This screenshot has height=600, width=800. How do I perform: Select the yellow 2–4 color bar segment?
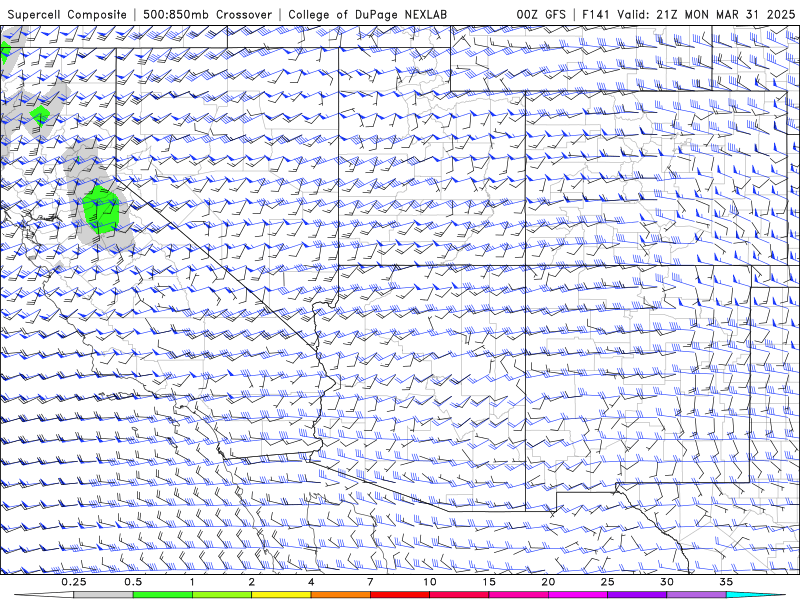[x=281, y=595]
